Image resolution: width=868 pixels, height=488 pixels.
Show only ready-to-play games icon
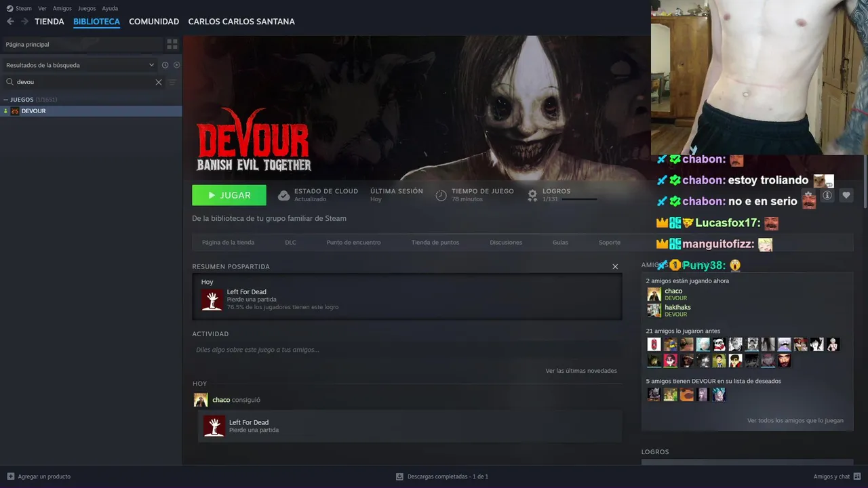176,65
